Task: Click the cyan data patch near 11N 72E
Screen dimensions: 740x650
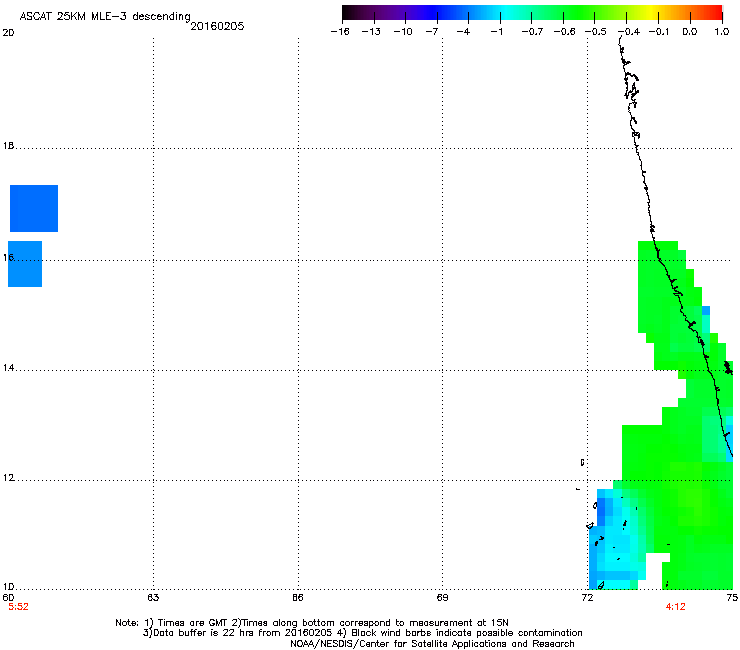Action: point(618,540)
